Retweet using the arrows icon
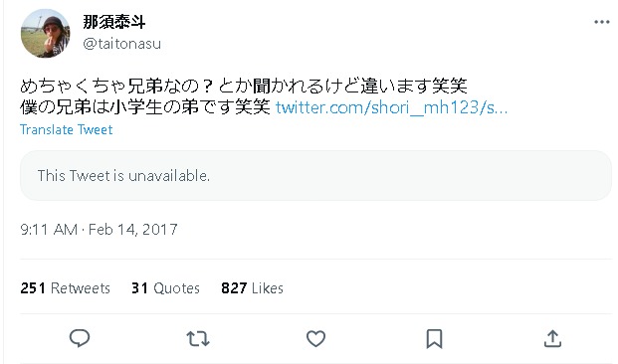 198,338
